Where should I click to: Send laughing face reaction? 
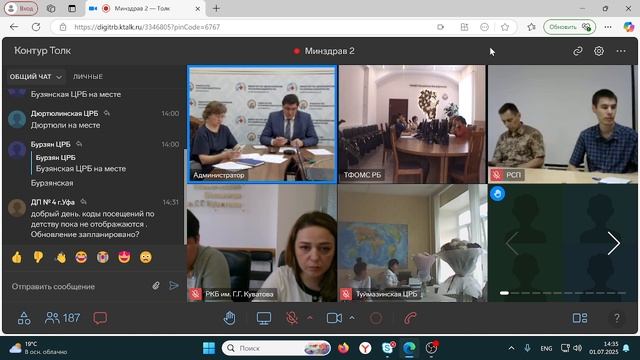click(x=81, y=257)
